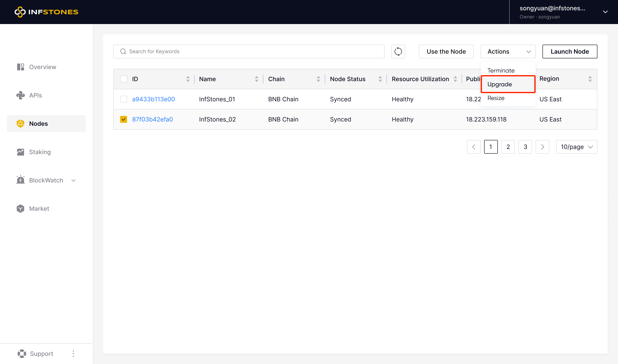
Task: Open node link 87f03b42efa0
Action: click(x=152, y=119)
